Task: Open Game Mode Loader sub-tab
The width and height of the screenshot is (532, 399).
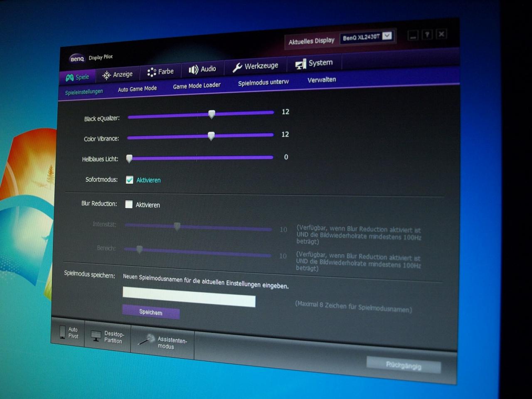Action: [x=197, y=86]
